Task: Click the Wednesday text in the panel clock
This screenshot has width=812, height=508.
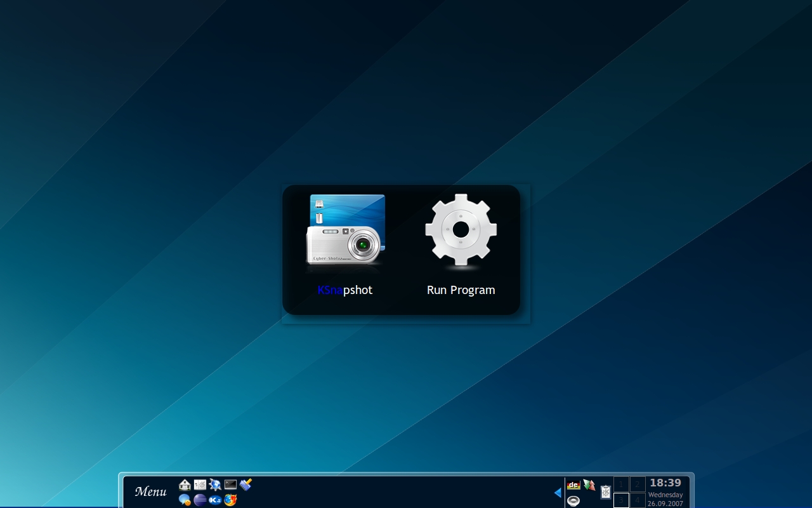Action: click(x=665, y=495)
